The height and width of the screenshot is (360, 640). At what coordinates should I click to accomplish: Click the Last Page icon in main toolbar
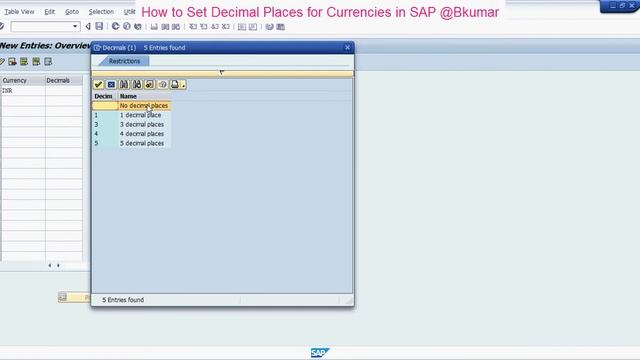click(225, 27)
